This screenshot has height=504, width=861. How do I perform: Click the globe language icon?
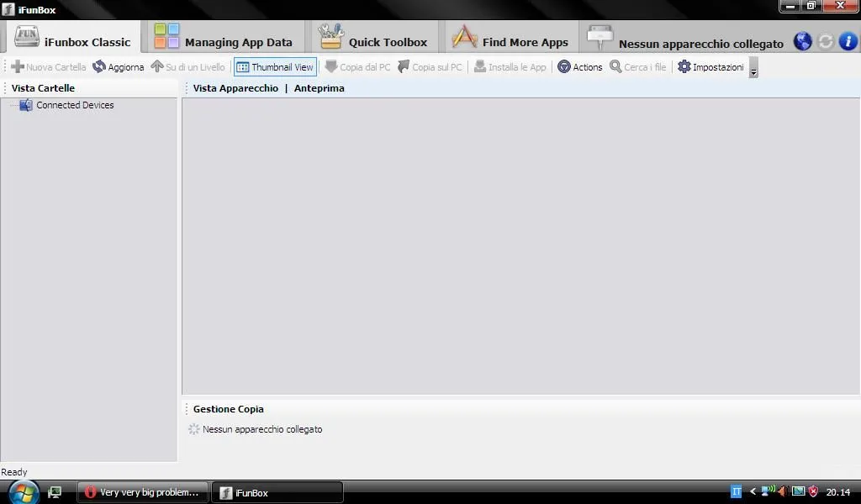(802, 41)
